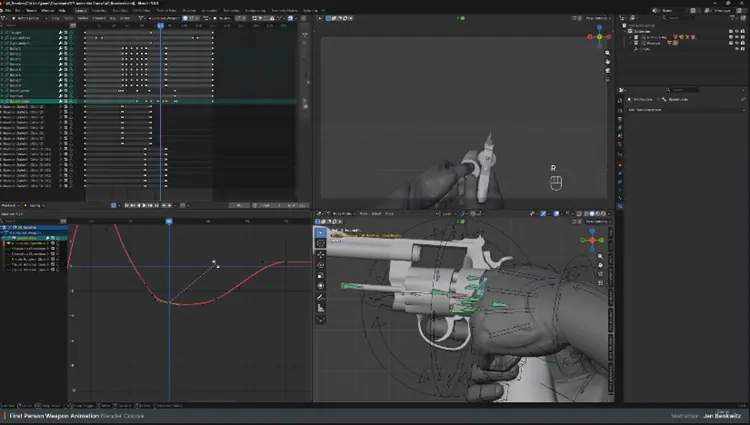
Task: Click the properties editor search field
Action: pos(682,90)
